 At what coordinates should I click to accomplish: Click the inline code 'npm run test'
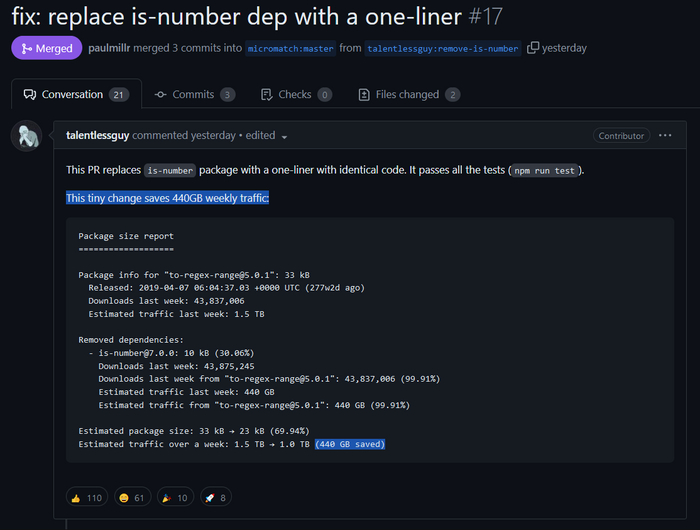544,171
